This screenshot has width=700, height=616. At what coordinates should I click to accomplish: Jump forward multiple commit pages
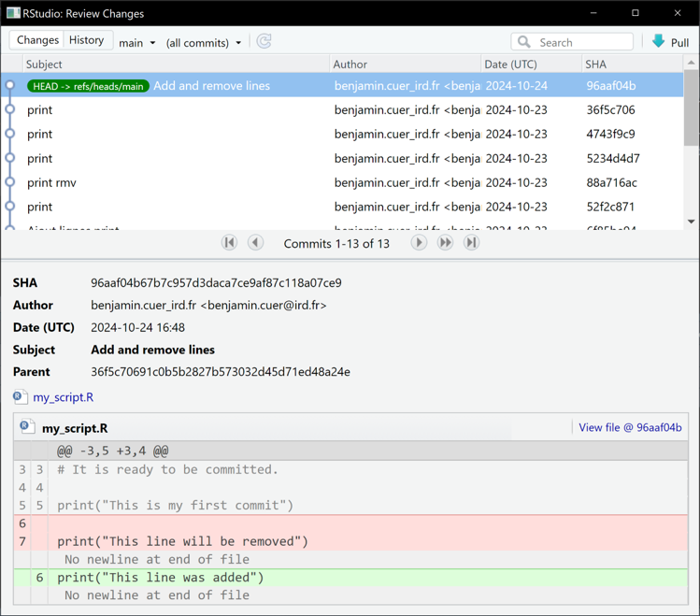tap(445, 243)
